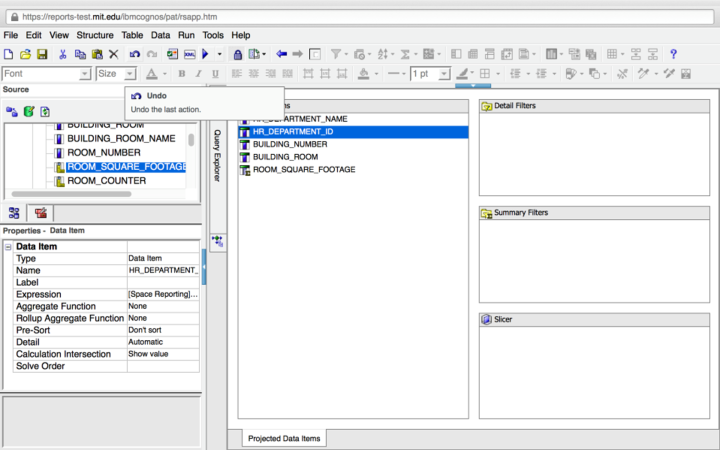This screenshot has height=450, width=720.
Task: Toggle Italic text formatting
Action: tap(198, 74)
